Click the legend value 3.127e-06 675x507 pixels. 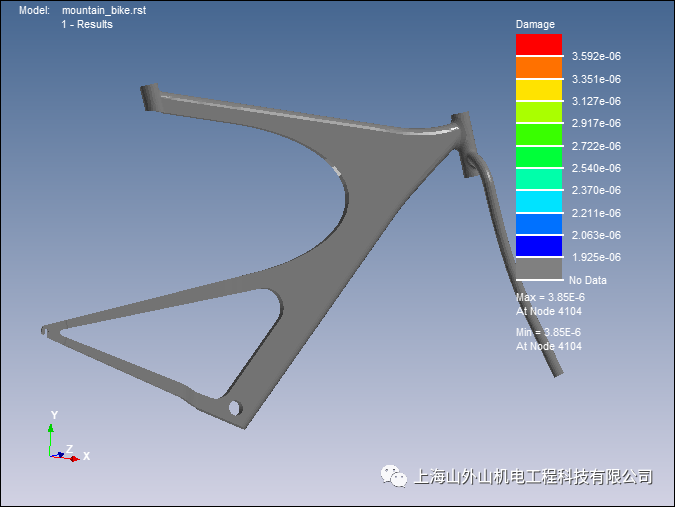pyautogui.click(x=596, y=101)
